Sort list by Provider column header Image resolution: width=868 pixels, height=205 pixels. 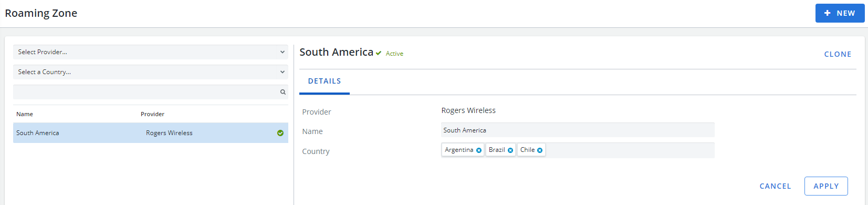pyautogui.click(x=152, y=114)
